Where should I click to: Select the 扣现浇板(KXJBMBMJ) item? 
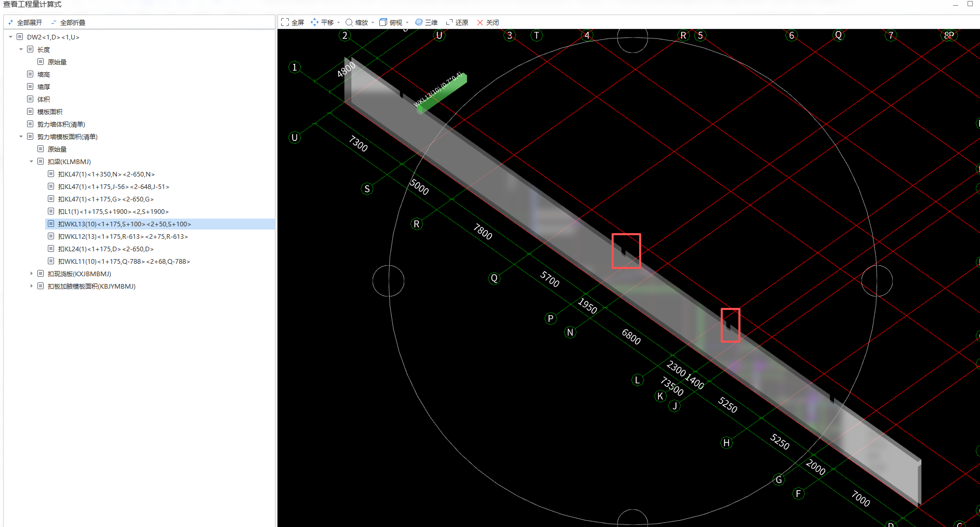coord(80,274)
